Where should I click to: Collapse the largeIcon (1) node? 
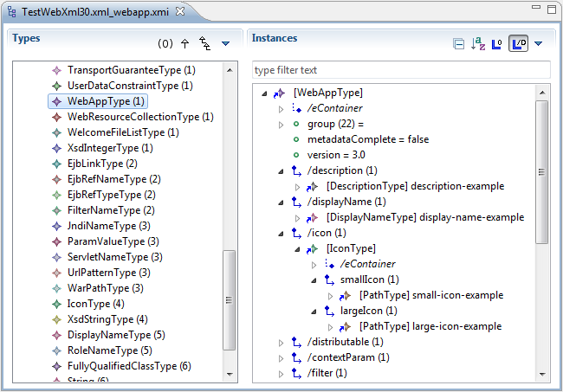(314, 312)
